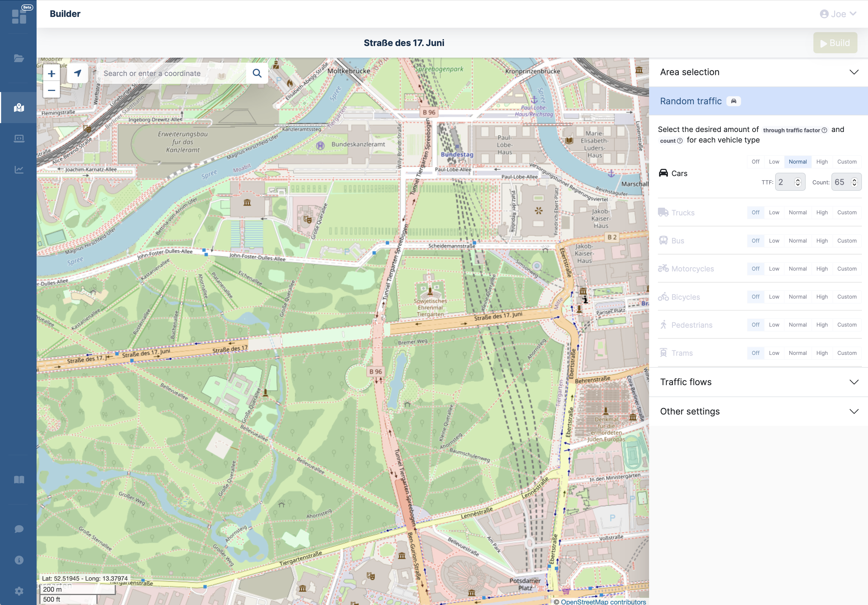868x605 pixels.
Task: Open the monitor/simulation sidebar icon
Action: pyautogui.click(x=19, y=139)
